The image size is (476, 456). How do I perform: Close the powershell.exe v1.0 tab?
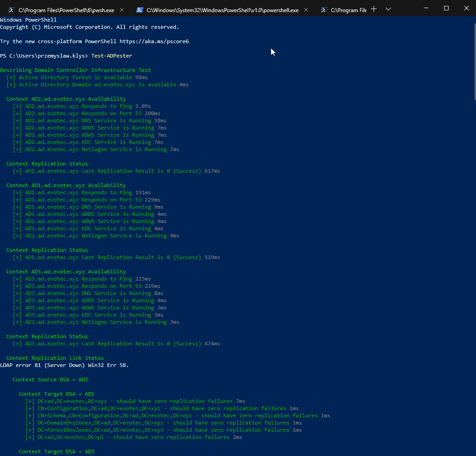pos(306,9)
